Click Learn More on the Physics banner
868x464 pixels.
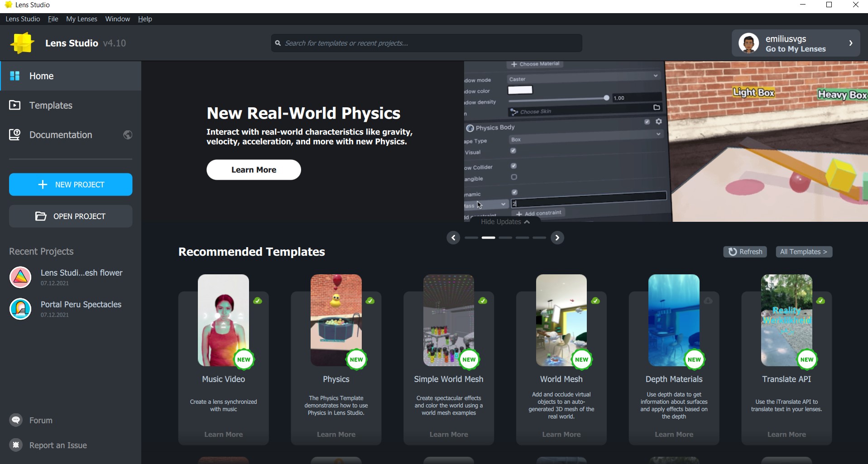pyautogui.click(x=253, y=169)
